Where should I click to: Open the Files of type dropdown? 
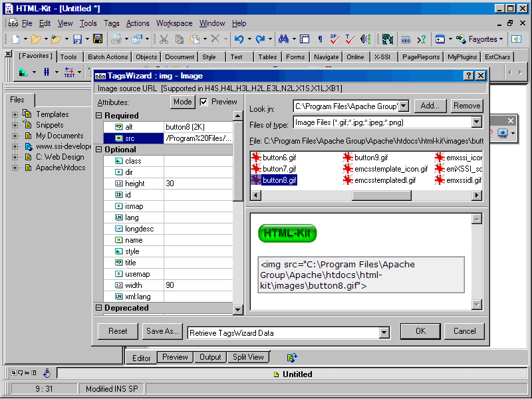(x=476, y=122)
